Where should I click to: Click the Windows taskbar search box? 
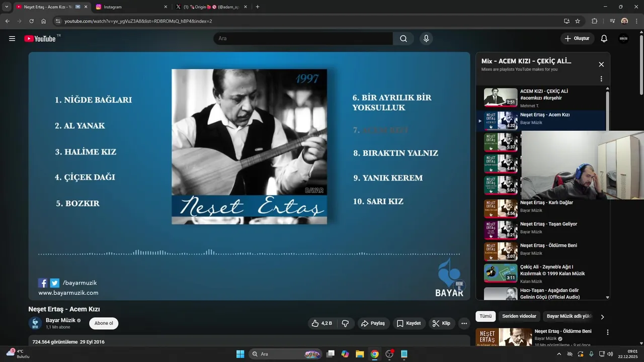coord(285,354)
